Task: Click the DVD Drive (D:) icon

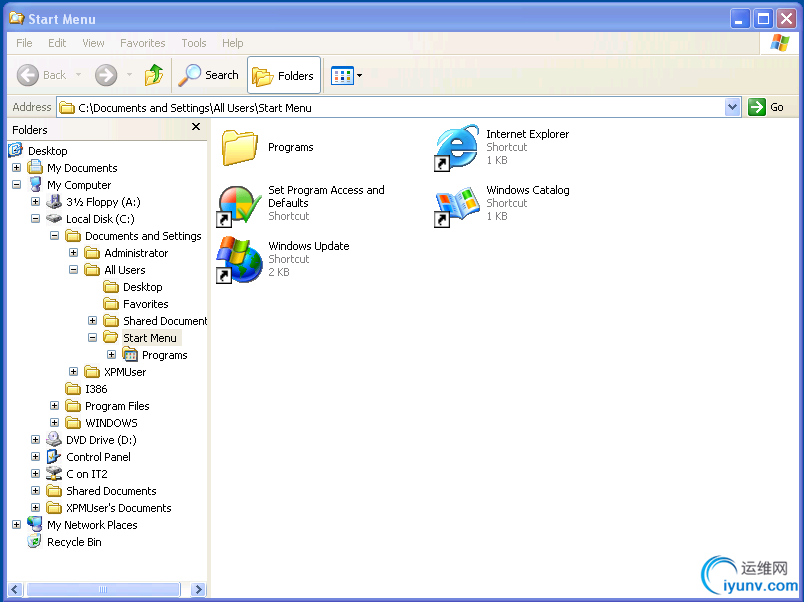Action: 54,439
